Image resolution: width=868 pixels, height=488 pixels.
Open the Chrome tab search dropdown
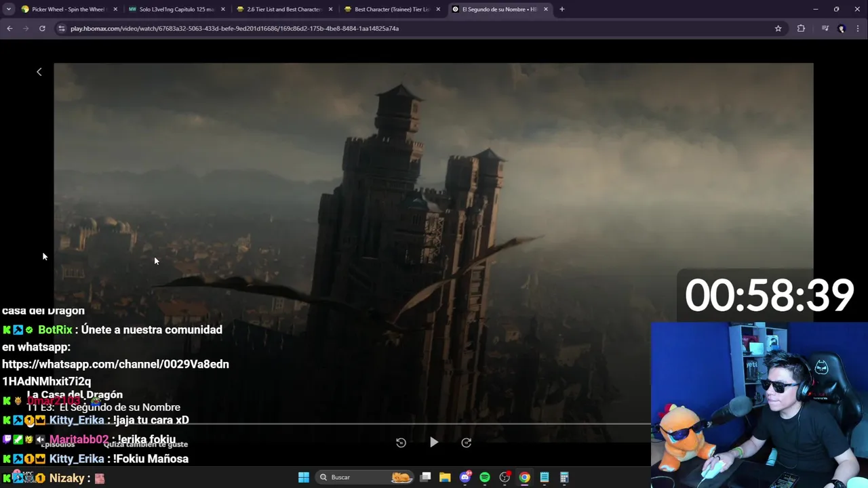pos(9,9)
